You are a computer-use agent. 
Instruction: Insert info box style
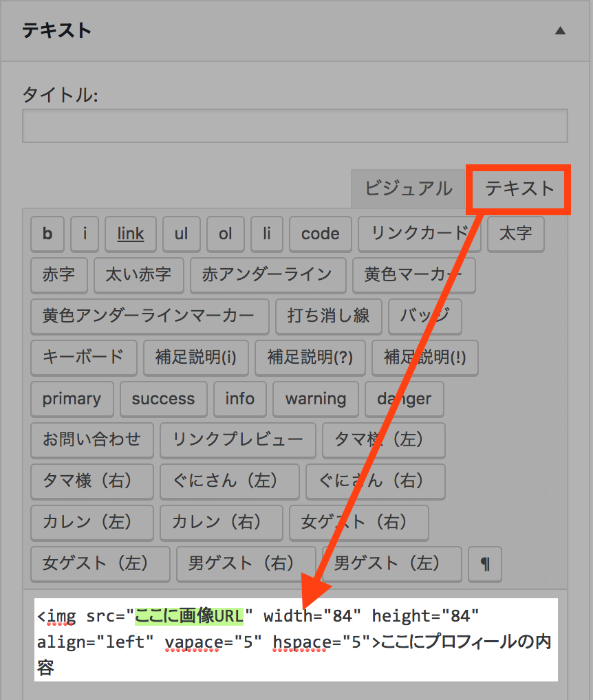(240, 399)
